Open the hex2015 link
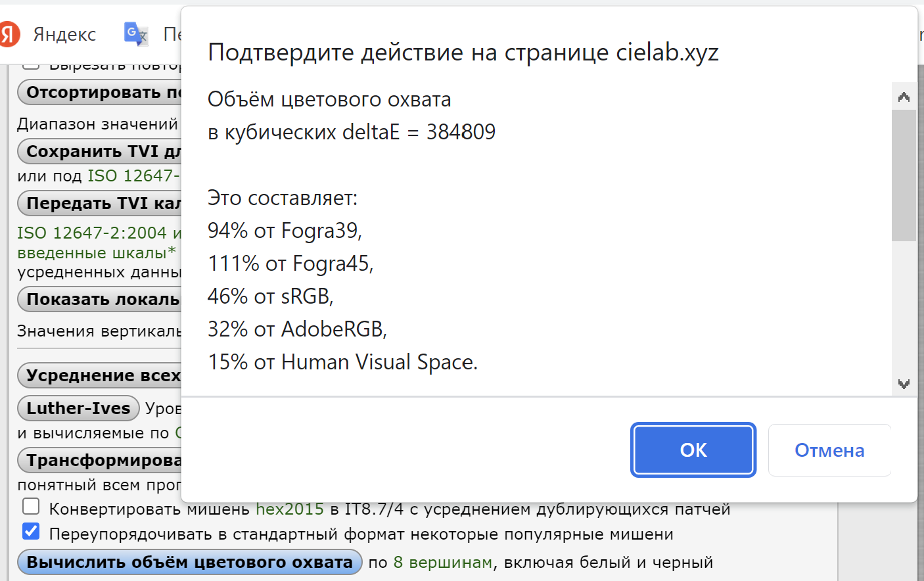Screen dimensions: 924x581 click(289, 509)
